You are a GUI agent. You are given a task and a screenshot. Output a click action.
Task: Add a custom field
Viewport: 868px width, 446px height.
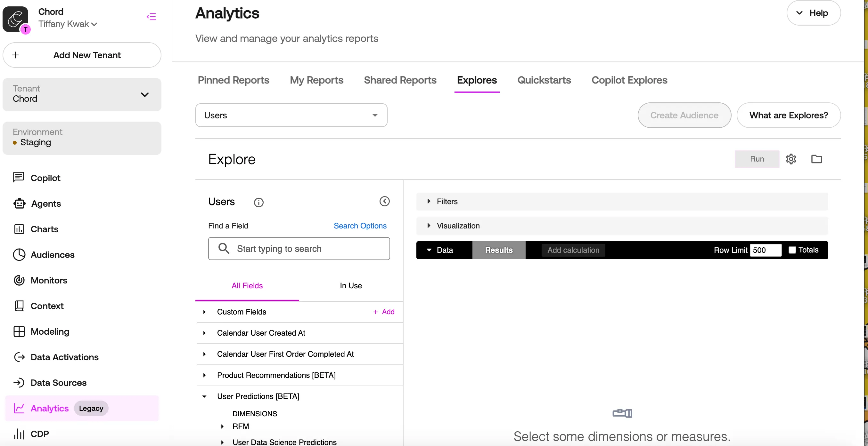click(x=384, y=312)
